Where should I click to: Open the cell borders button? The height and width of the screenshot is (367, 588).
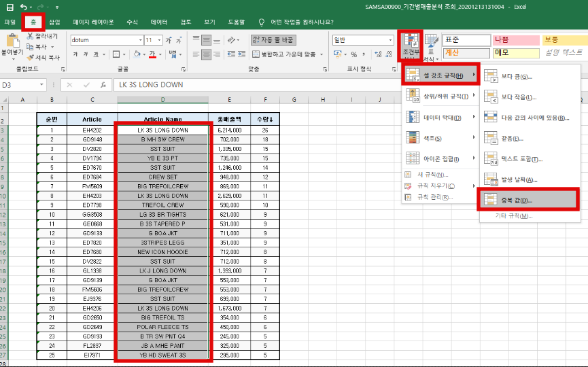(116, 54)
